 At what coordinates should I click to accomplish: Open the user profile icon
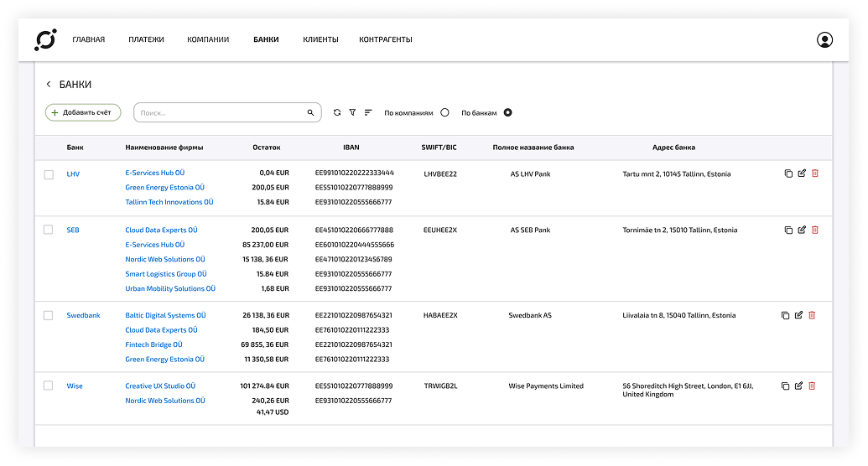(824, 40)
